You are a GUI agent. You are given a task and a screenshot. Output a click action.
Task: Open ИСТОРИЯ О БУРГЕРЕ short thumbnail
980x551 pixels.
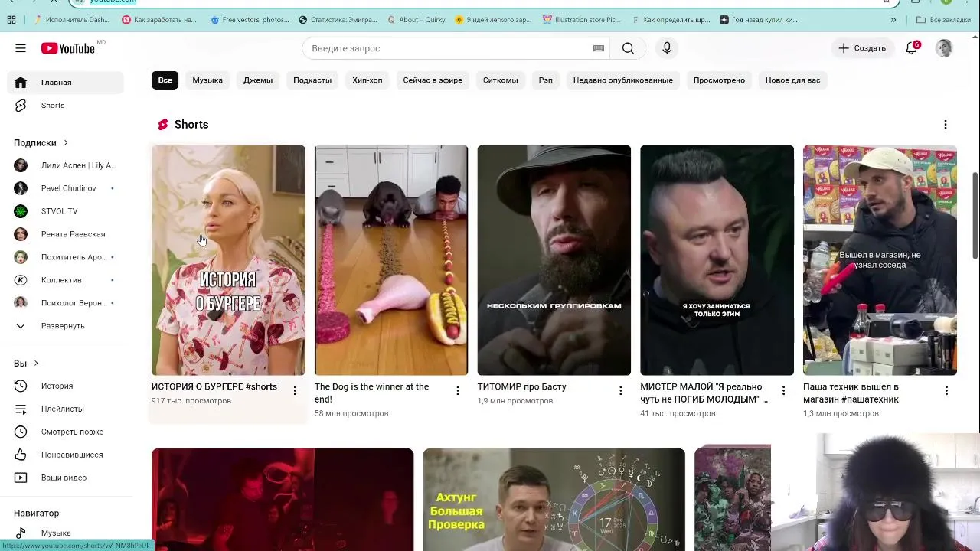coord(228,260)
